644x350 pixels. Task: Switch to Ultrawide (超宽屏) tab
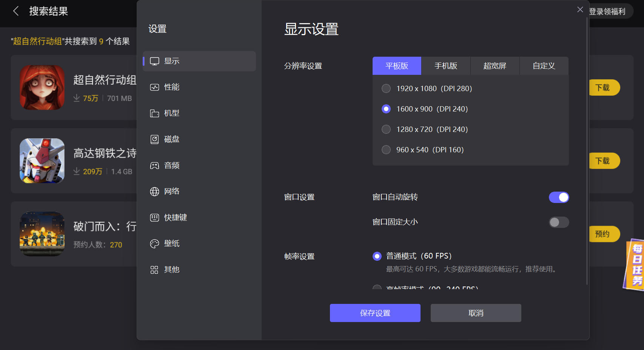495,66
